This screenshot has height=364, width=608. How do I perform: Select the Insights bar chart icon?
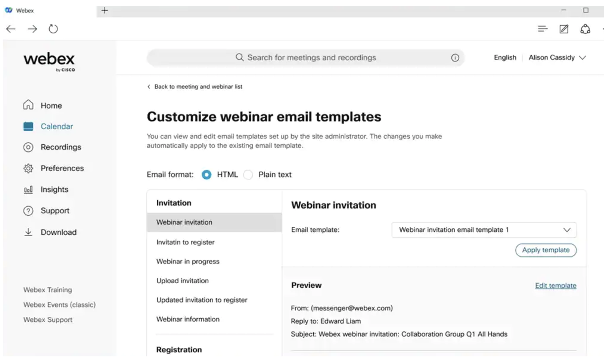[x=28, y=190]
